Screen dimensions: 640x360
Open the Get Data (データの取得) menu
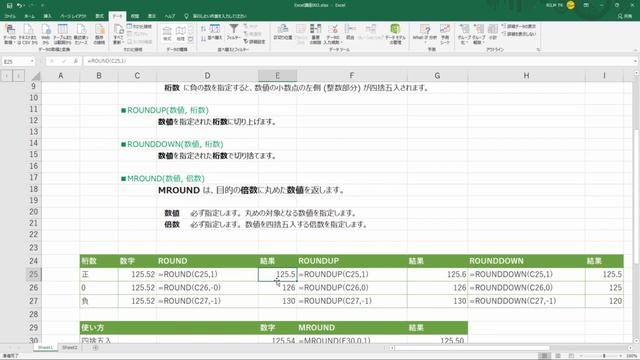tap(10, 34)
